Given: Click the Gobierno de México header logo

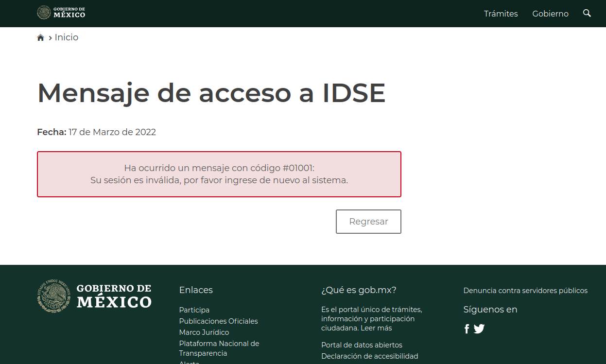Looking at the screenshot, I should tap(61, 13).
